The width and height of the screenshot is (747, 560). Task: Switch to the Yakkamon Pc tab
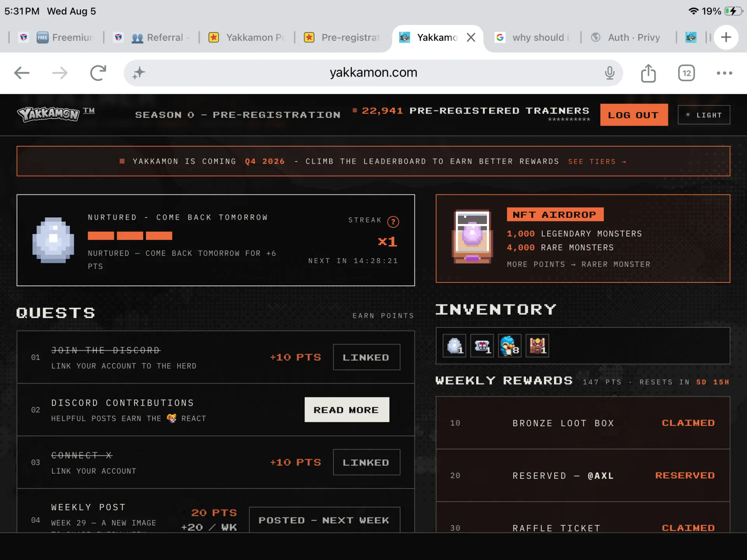[x=246, y=37]
